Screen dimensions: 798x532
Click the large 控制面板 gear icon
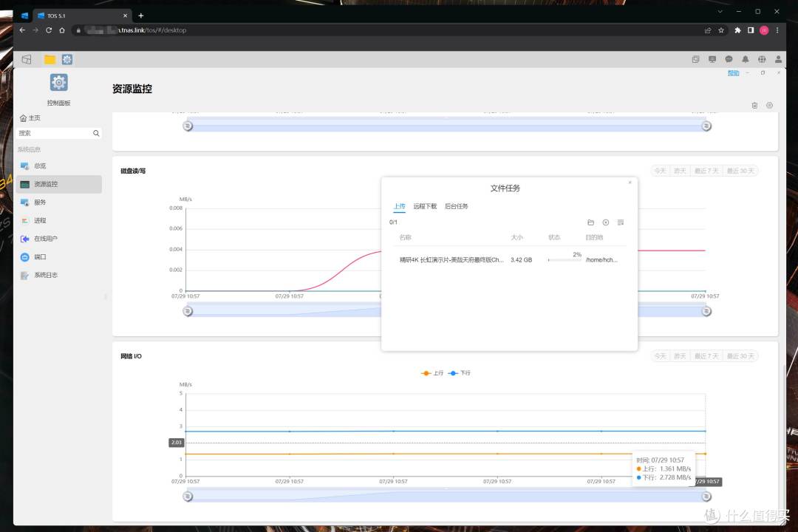point(58,83)
